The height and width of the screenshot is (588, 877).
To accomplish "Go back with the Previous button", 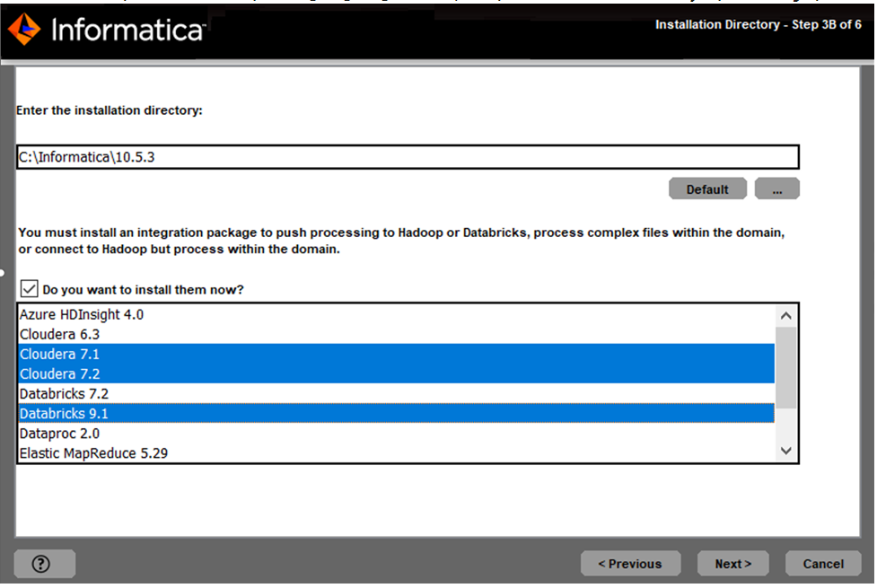I will point(630,564).
